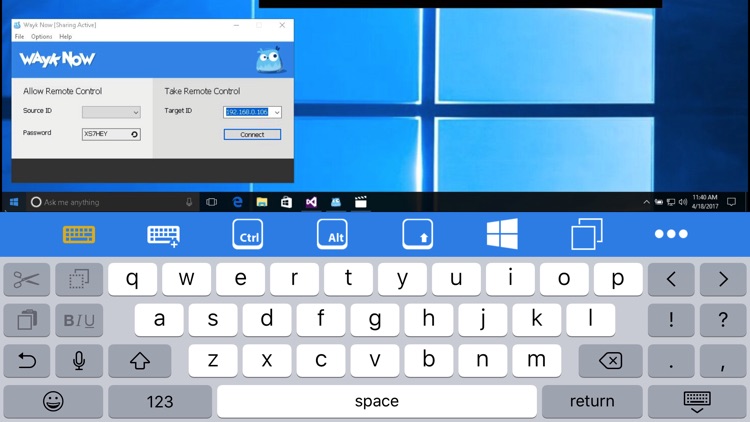Open Visual Studio from taskbar
The image size is (750, 422).
click(x=311, y=202)
